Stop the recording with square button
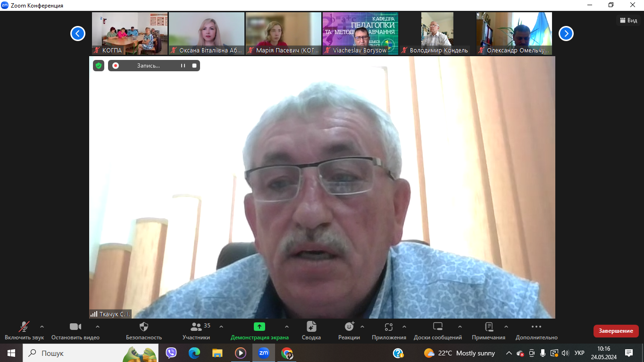Viewport: 644px width, 362px height. coord(194,66)
